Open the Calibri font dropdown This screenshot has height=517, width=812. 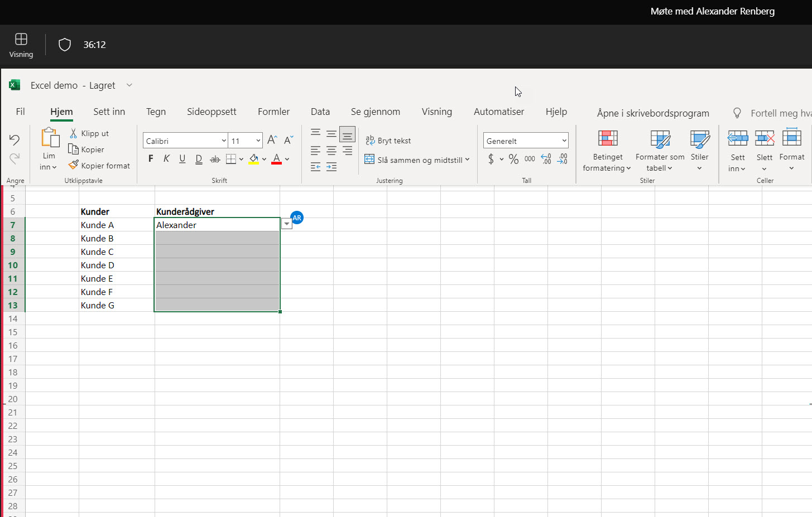223,140
